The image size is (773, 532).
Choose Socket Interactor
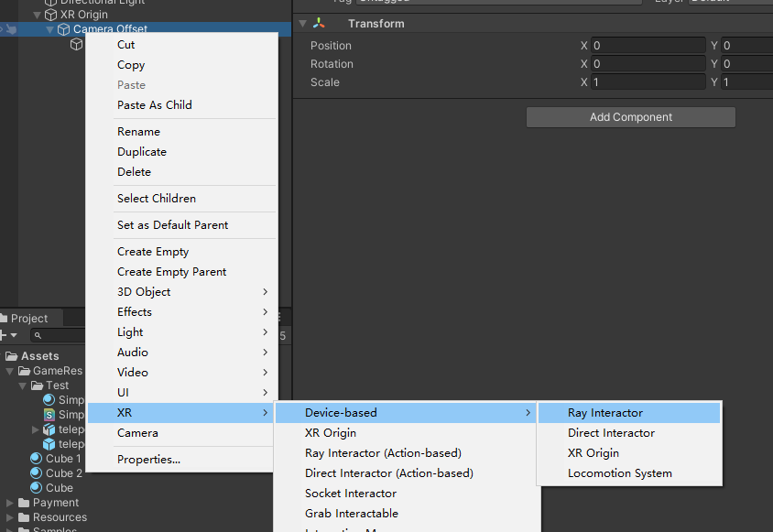406,494
